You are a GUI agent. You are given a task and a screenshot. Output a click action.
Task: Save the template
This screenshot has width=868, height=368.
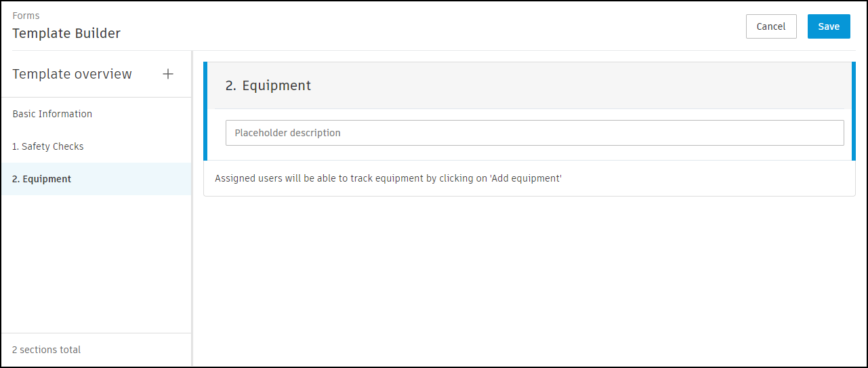pos(828,26)
